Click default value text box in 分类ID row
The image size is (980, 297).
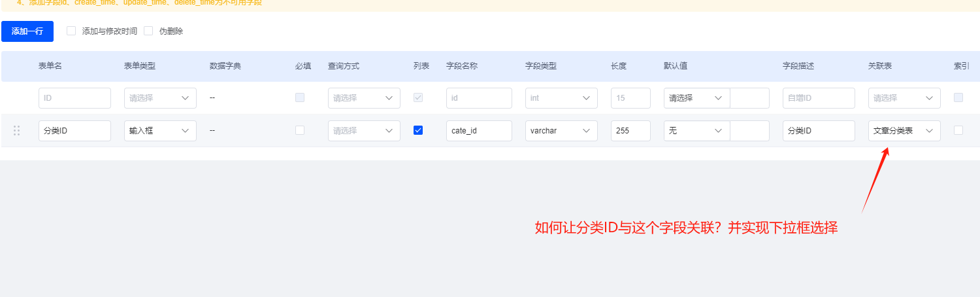click(x=749, y=131)
